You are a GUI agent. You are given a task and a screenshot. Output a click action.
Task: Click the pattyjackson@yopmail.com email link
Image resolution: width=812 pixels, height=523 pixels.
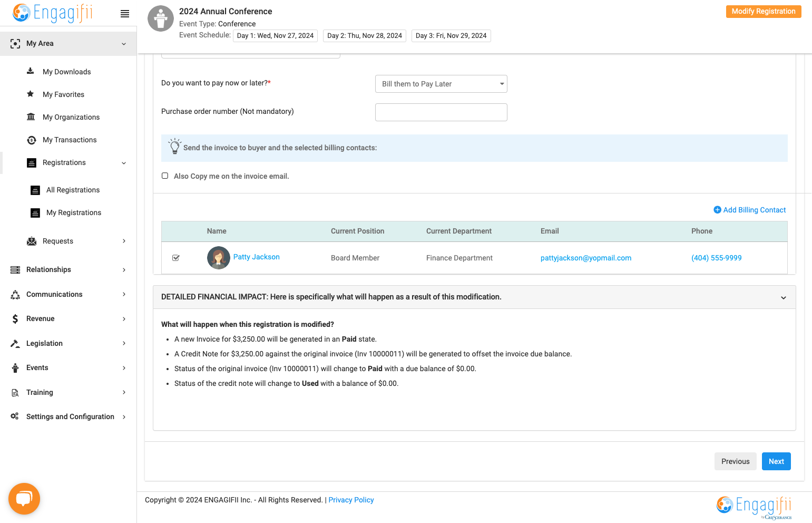point(586,258)
